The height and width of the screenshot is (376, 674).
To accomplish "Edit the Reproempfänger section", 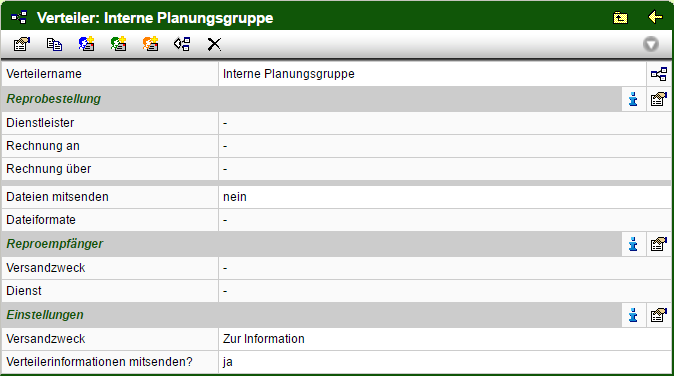I will coord(659,245).
